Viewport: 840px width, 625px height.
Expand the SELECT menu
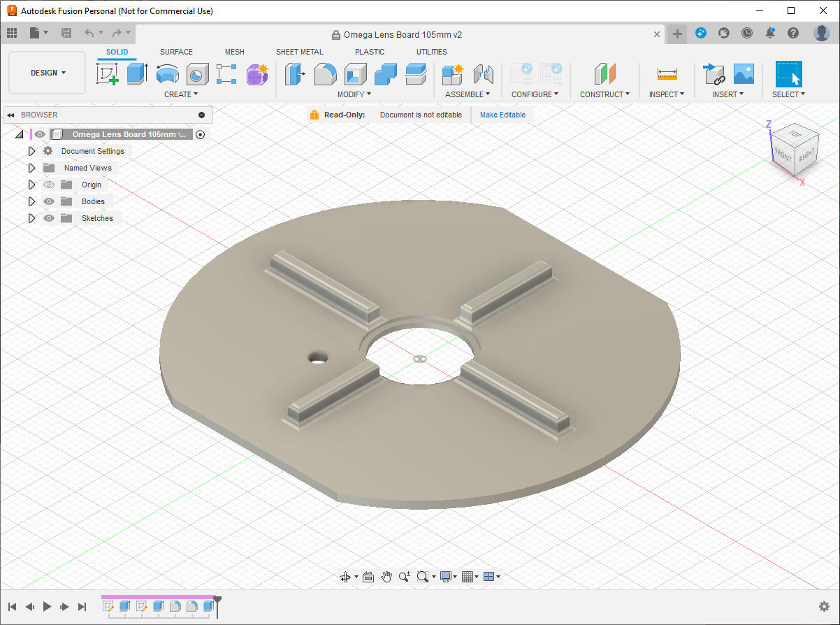788,94
